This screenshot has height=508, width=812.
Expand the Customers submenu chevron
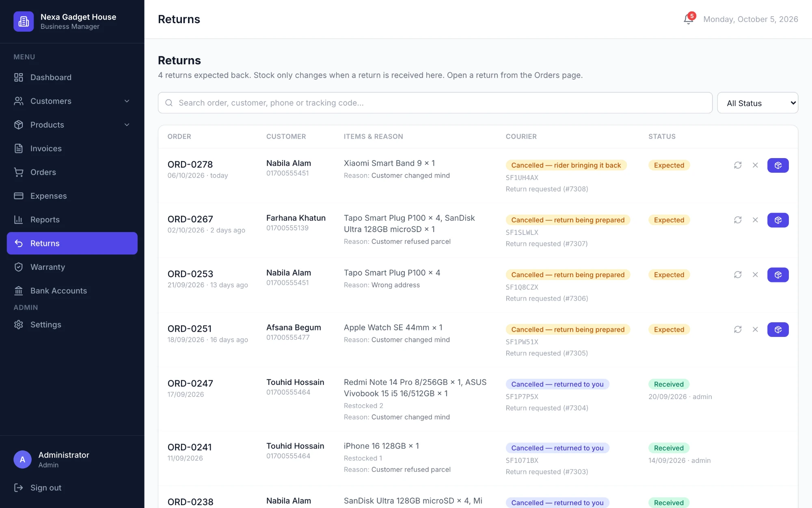127,101
